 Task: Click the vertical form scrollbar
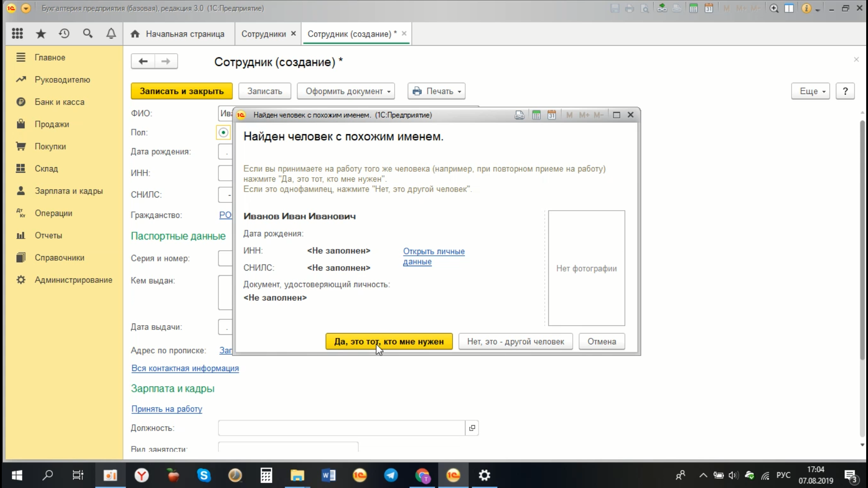(862, 239)
